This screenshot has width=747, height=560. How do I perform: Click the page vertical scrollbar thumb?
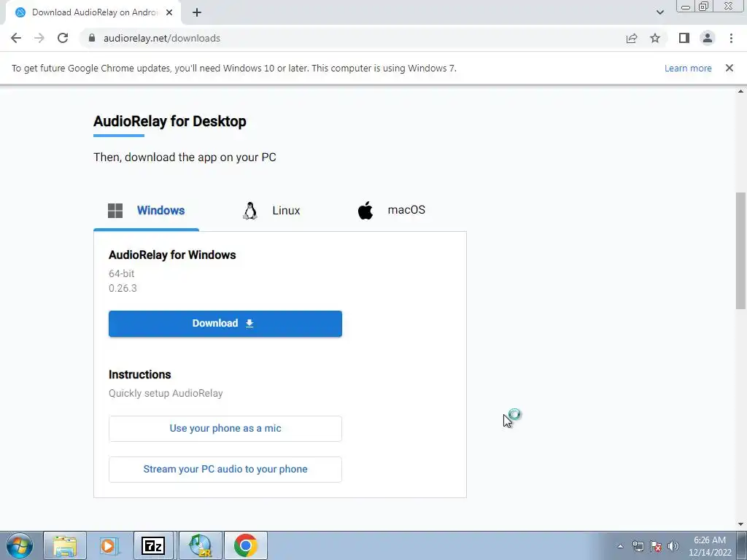click(x=740, y=251)
